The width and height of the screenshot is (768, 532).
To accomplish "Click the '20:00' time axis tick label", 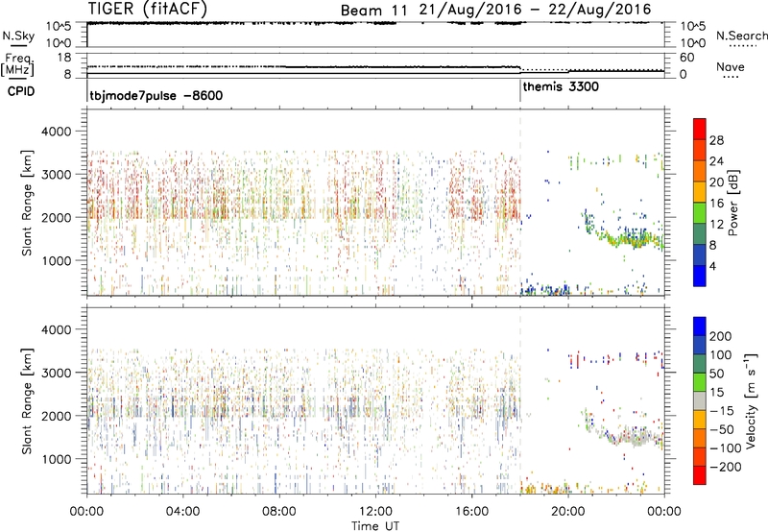I will (567, 512).
